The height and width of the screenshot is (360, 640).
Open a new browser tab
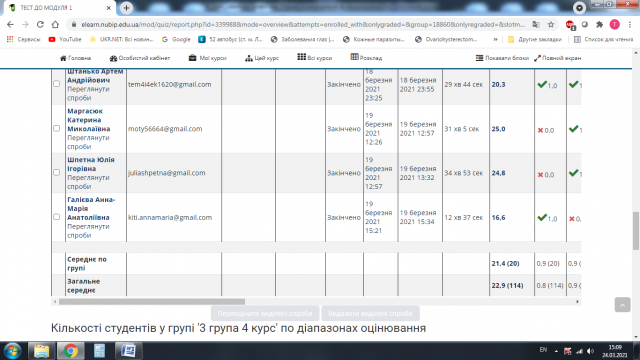point(126,8)
